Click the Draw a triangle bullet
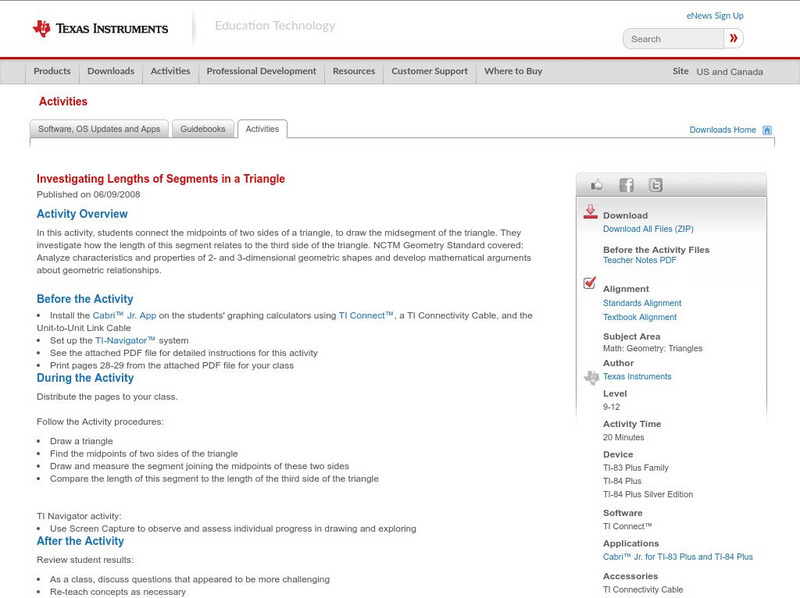This screenshot has height=598, width=800. click(x=81, y=441)
